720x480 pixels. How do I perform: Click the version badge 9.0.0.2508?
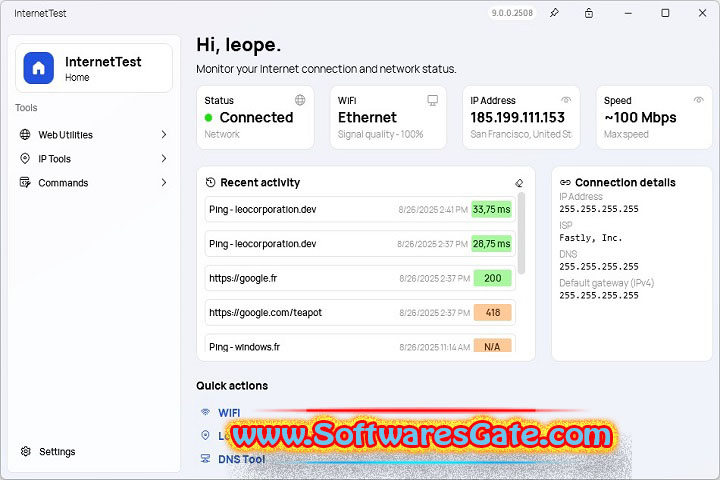[512, 13]
